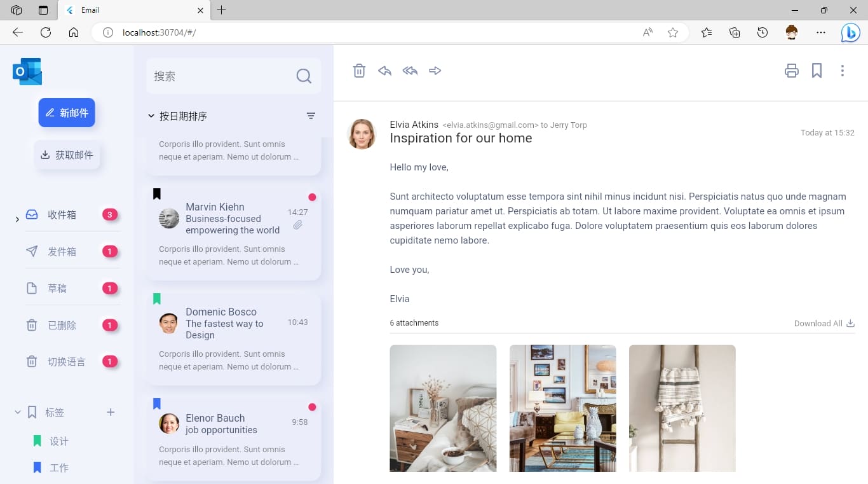The width and height of the screenshot is (868, 484).
Task: Click Elvia Atkins' avatar photo
Action: 362,134
